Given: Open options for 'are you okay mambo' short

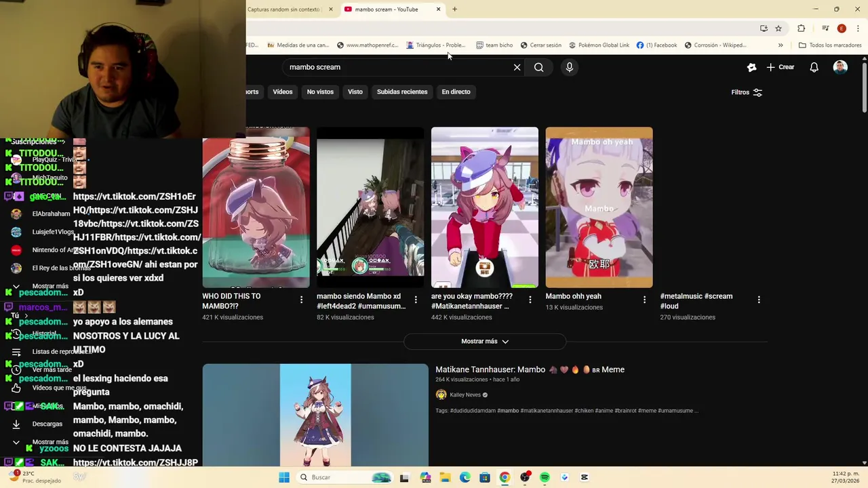Looking at the screenshot, I should coord(530,300).
